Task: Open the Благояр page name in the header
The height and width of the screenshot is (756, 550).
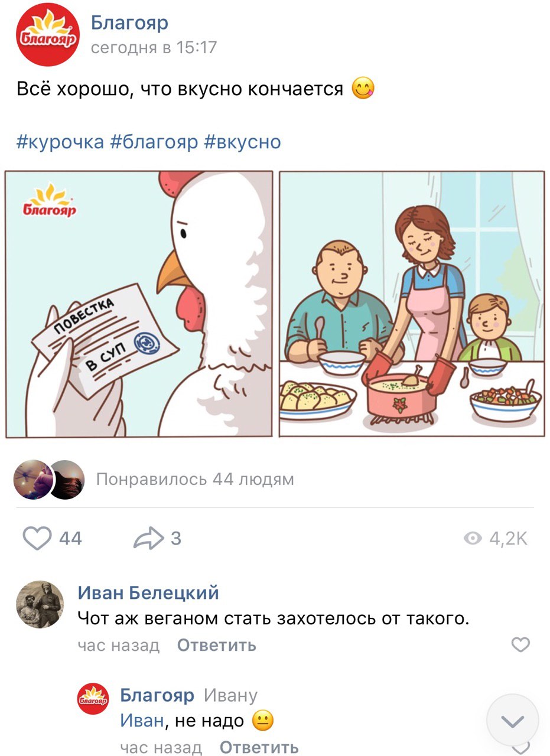Action: tap(129, 23)
